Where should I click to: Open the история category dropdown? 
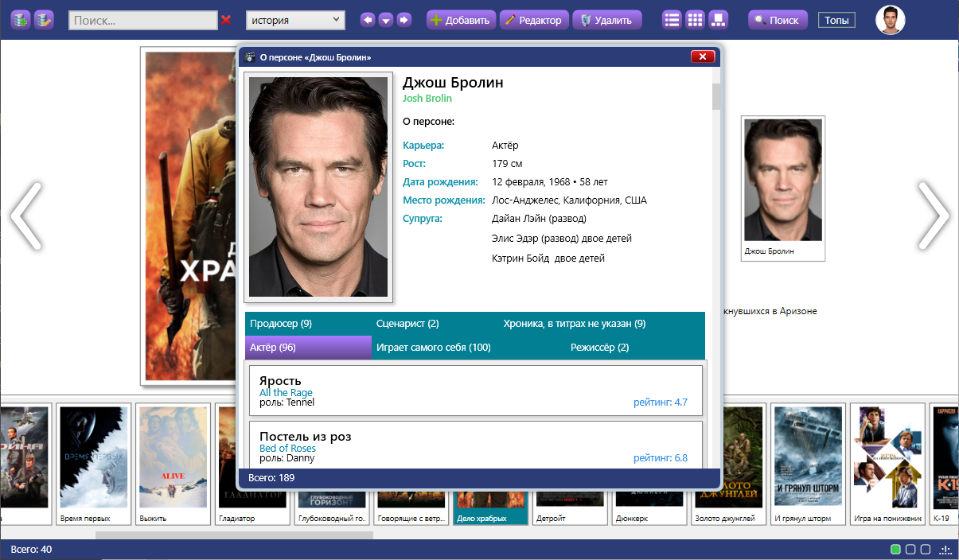pyautogui.click(x=295, y=20)
